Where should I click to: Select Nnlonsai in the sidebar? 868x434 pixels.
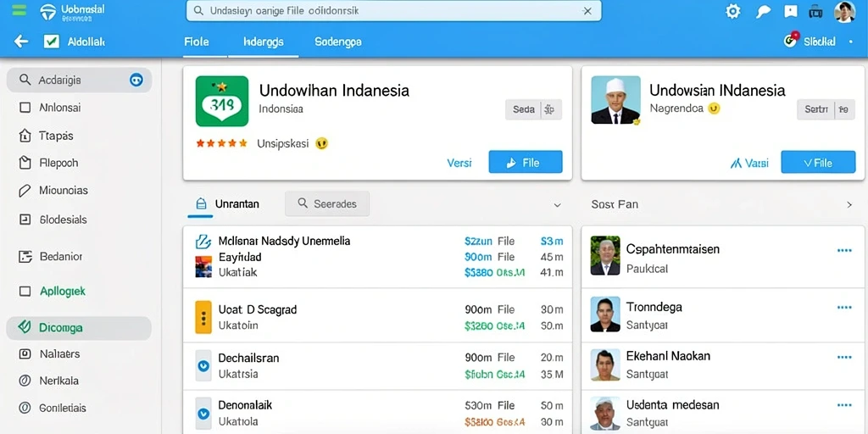60,108
